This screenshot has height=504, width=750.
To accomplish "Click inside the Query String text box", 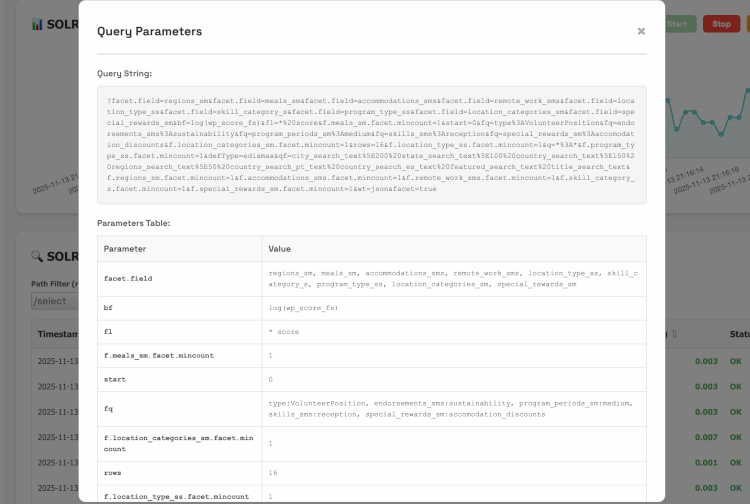I will (371, 145).
